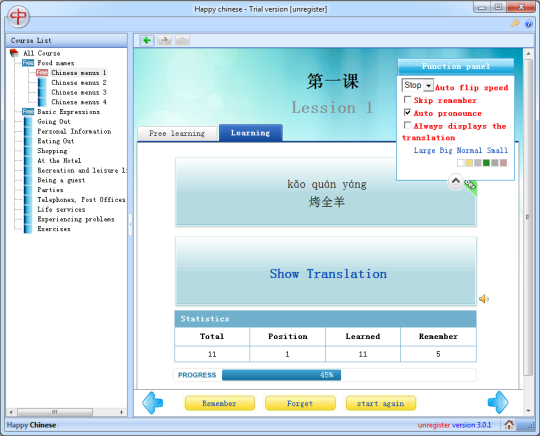Go to next word with the right blue arrow
The image size is (540, 436).
point(498,402)
